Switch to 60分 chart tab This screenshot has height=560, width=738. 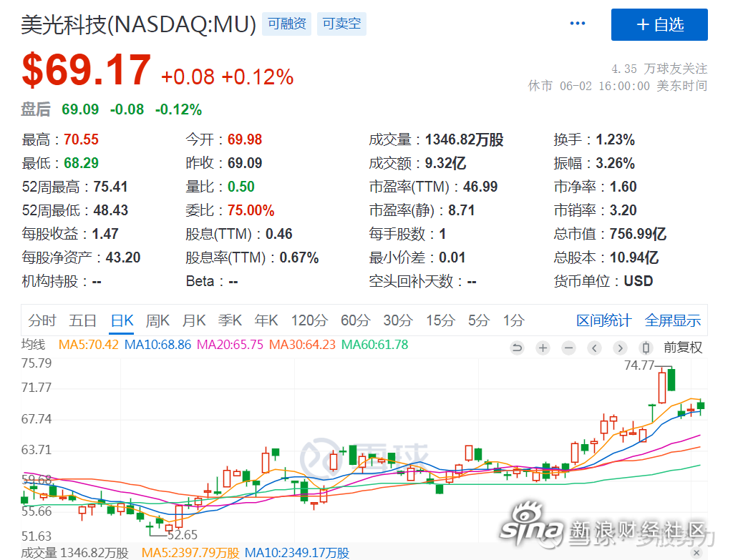(355, 320)
